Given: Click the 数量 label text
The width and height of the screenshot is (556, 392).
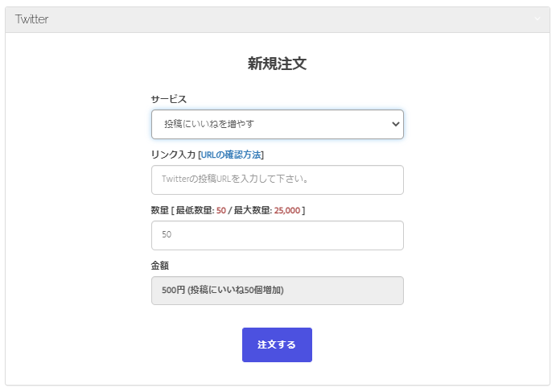Looking at the screenshot, I should click(x=159, y=210).
